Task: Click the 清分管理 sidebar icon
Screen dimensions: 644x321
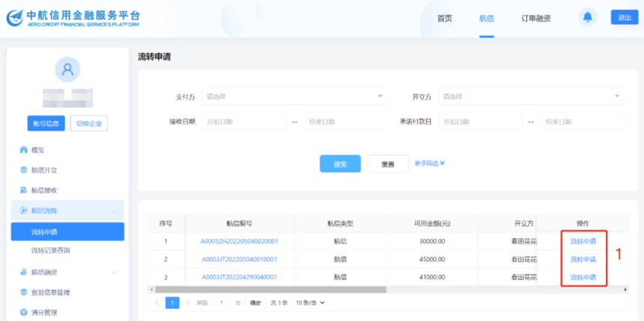Action: coord(23,313)
